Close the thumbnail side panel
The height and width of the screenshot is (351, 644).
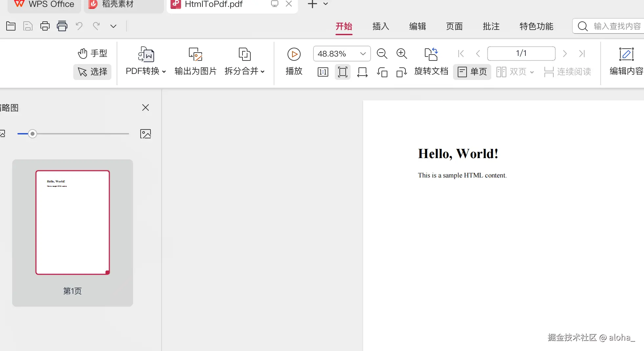coord(146,107)
